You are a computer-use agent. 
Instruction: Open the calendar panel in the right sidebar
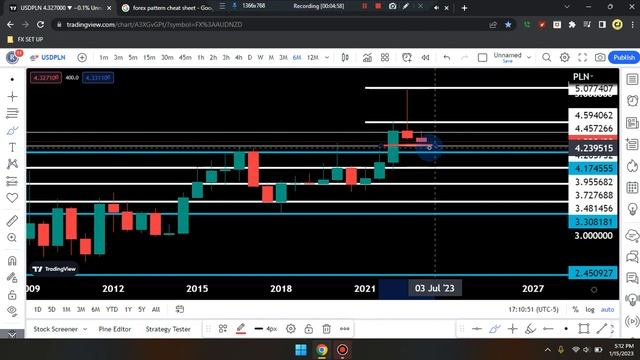[632, 188]
